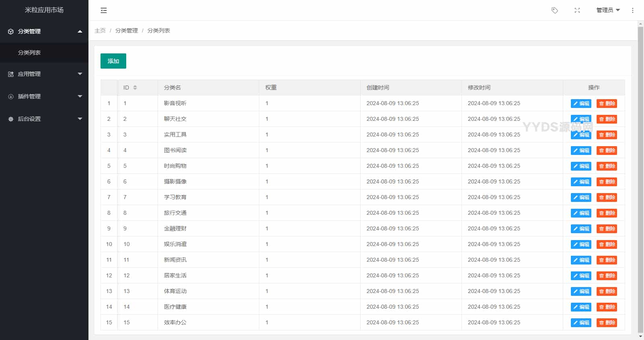644x340 pixels.
Task: Expand the 应用管理 sidebar menu
Action: (44, 74)
